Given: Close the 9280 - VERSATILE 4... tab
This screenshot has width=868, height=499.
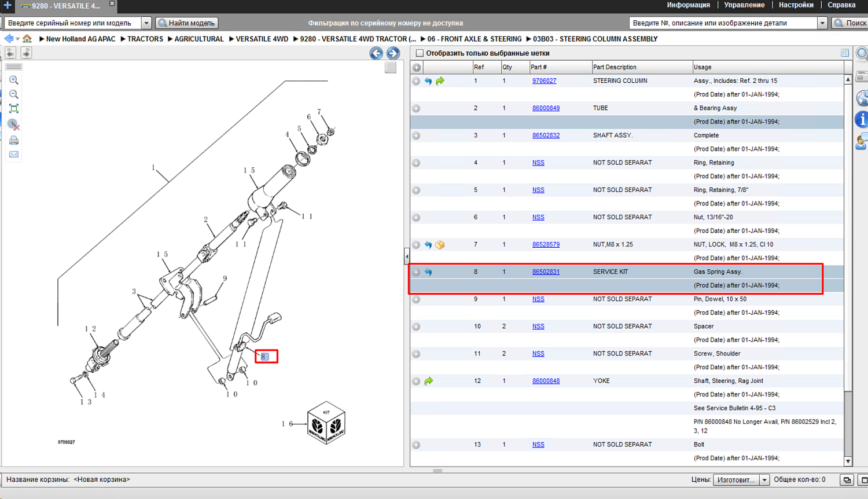Looking at the screenshot, I should click(112, 4).
